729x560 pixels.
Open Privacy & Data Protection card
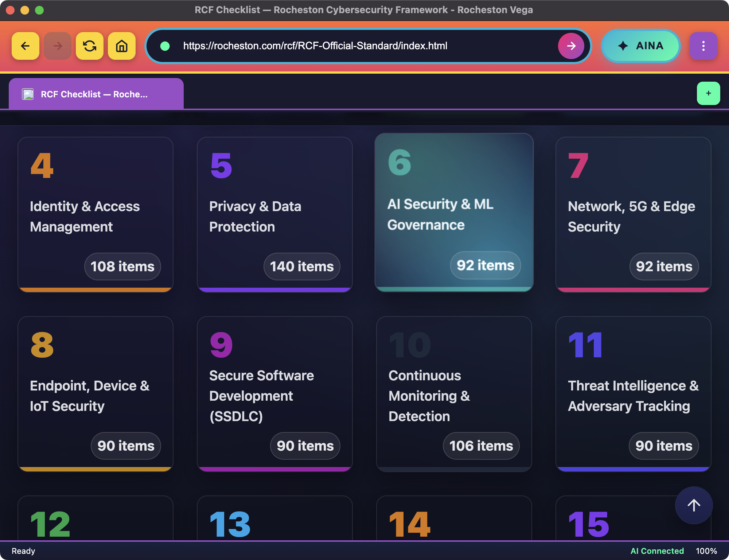click(274, 215)
